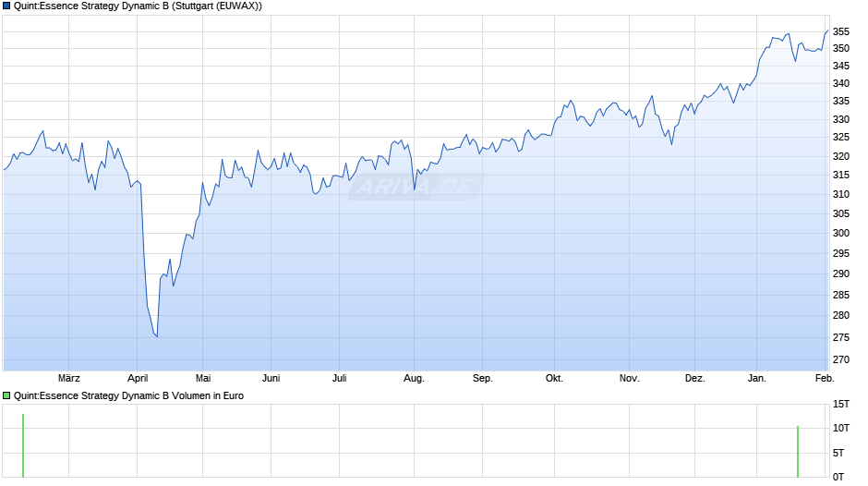The width and height of the screenshot is (868, 486).
Task: Click the 310 price axis value
Action: 841,194
